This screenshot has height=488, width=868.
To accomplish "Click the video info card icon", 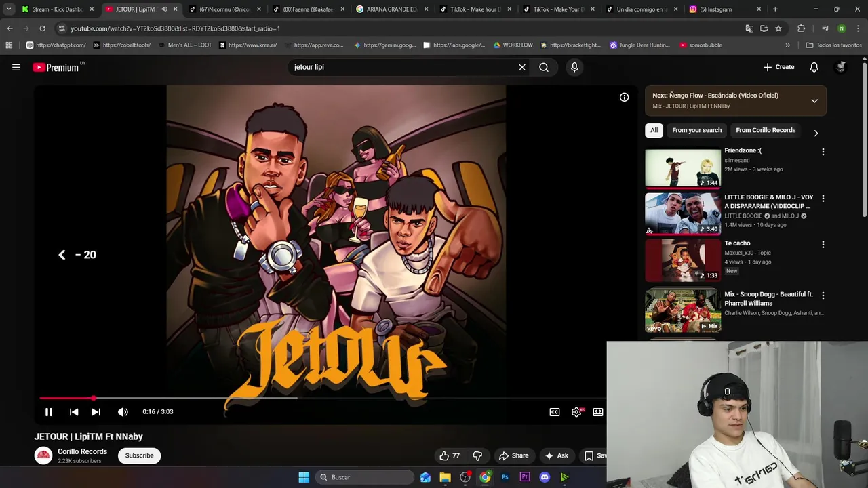I will pos(624,97).
